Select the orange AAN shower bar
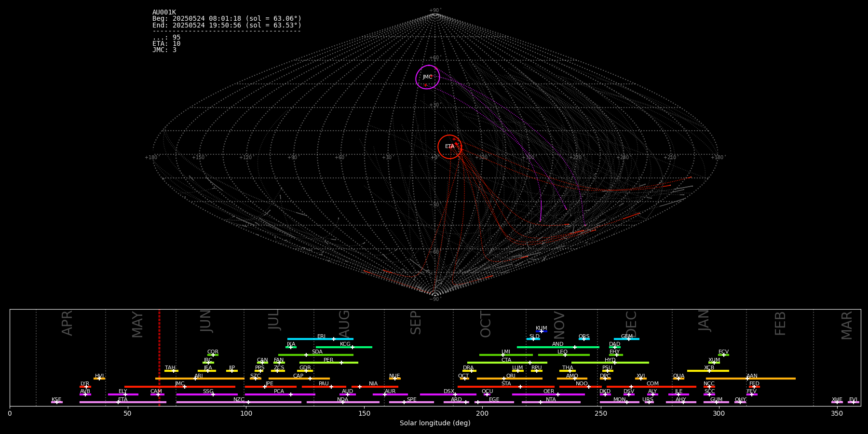Viewport: 868px width, 434px height. tap(751, 379)
